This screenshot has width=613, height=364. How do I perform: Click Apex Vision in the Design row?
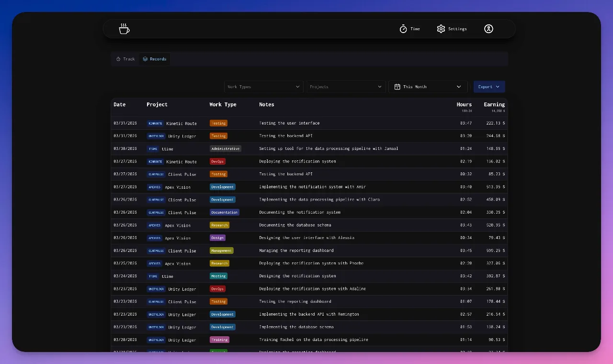178,238
